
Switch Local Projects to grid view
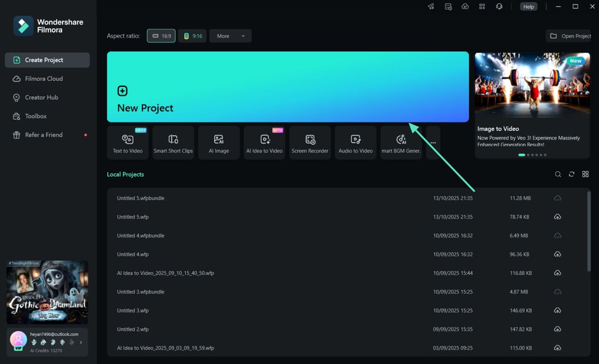coord(585,174)
